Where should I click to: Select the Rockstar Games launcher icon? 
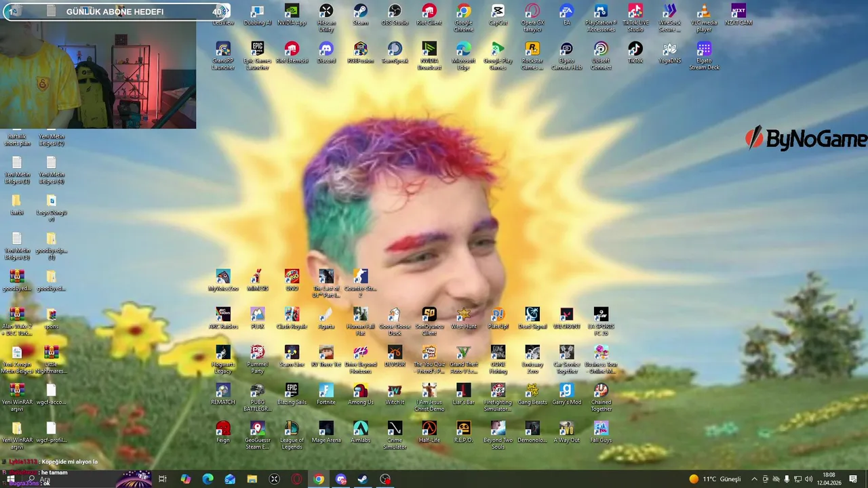tap(532, 56)
